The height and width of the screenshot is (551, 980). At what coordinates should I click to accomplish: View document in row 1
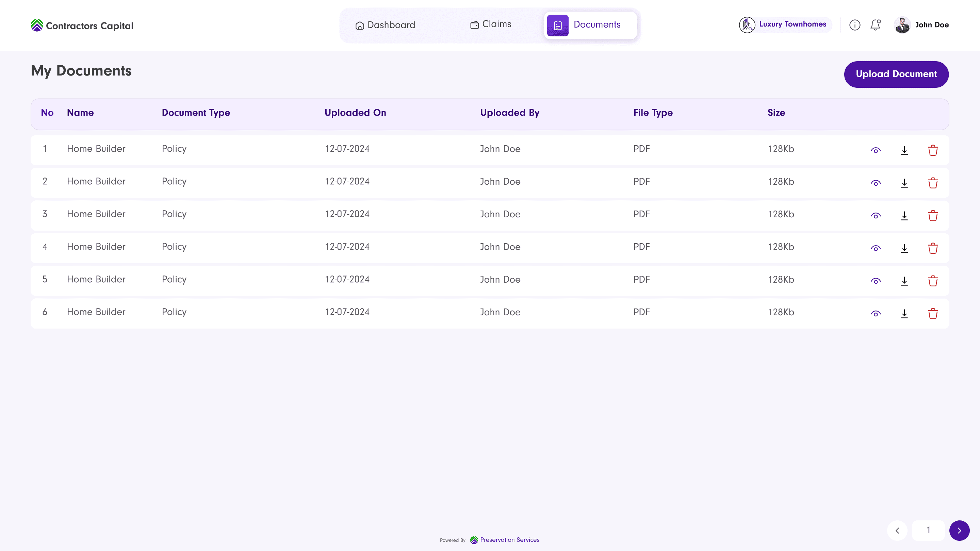[x=876, y=151]
